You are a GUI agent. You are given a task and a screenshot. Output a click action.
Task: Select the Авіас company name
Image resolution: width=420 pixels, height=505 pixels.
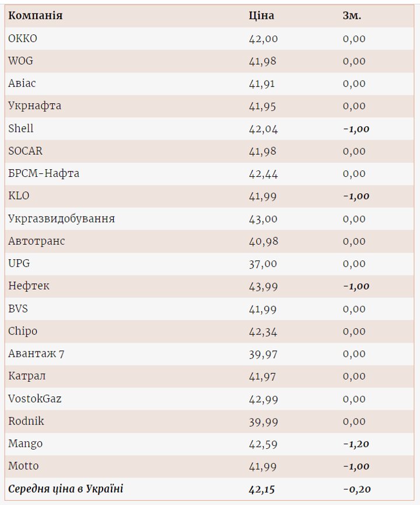22,83
